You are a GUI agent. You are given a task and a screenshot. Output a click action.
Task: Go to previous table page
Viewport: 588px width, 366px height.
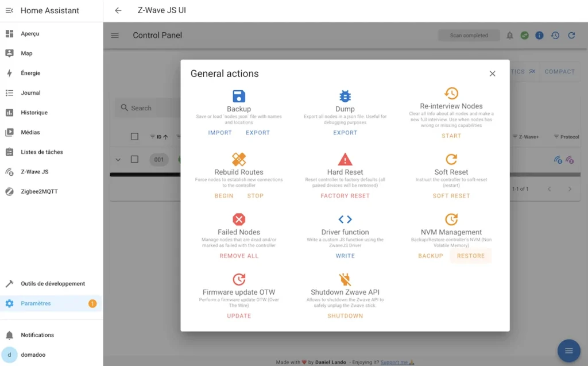tap(550, 189)
